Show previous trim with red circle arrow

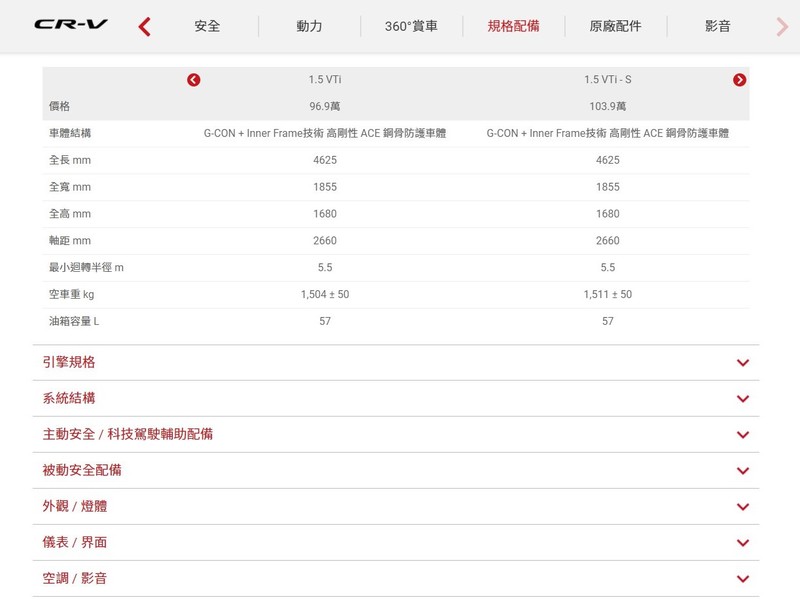click(193, 80)
